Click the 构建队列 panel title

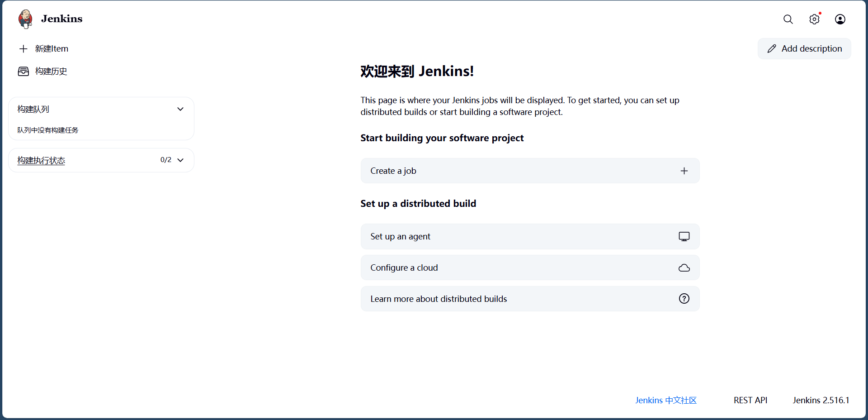33,109
